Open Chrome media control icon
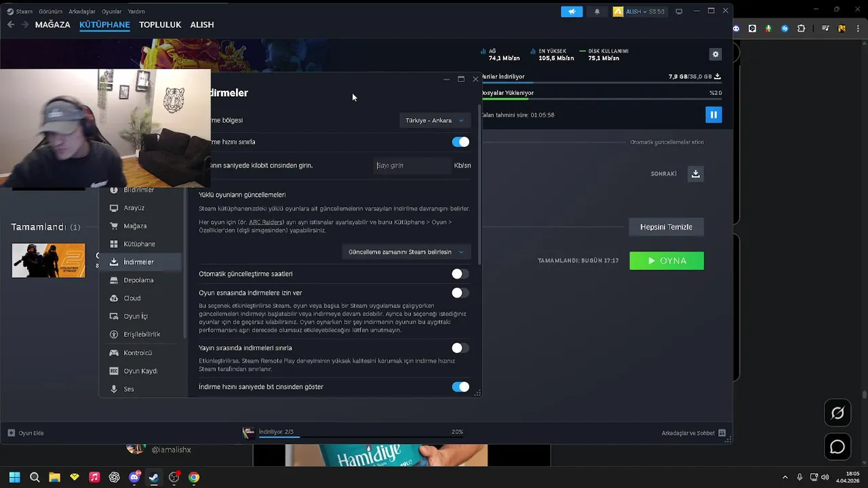This screenshot has width=868, height=488. (x=825, y=28)
